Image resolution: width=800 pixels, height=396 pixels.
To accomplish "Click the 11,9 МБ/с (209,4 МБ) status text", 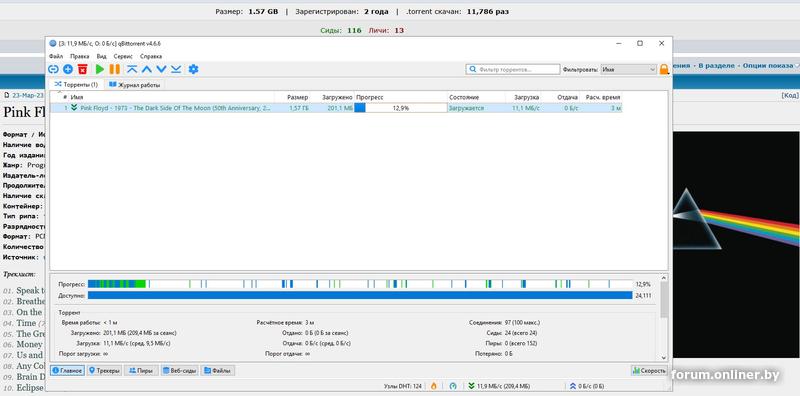I will coord(503,386).
